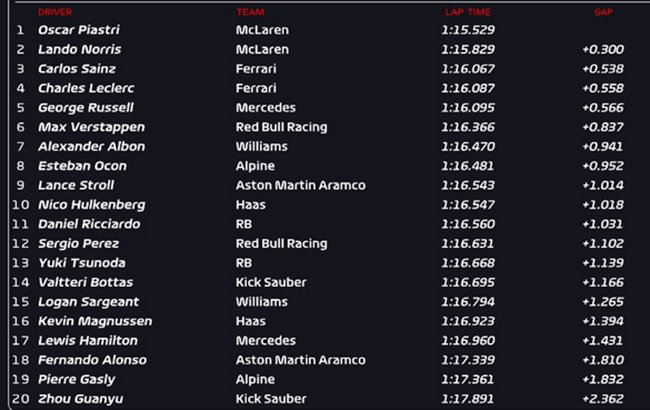Select Charles Leclerc's Ferrari team label
The width and height of the screenshot is (650, 410).
click(254, 88)
